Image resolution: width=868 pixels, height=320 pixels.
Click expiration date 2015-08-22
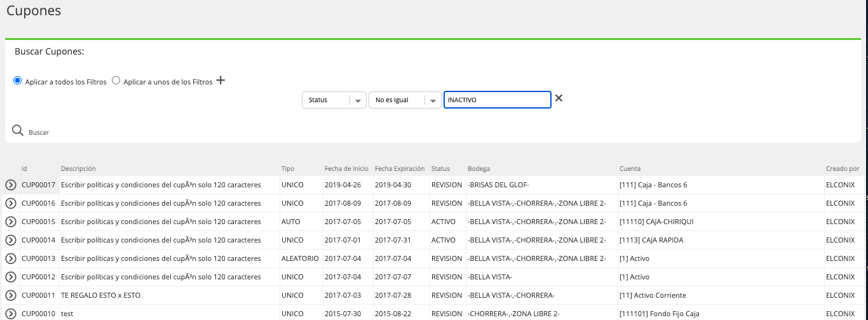coord(393,314)
